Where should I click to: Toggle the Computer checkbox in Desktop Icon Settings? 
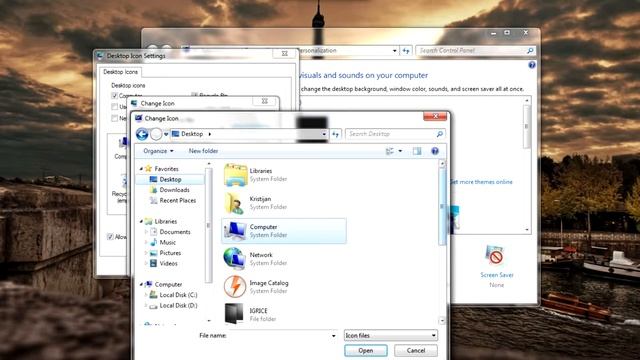click(x=114, y=96)
